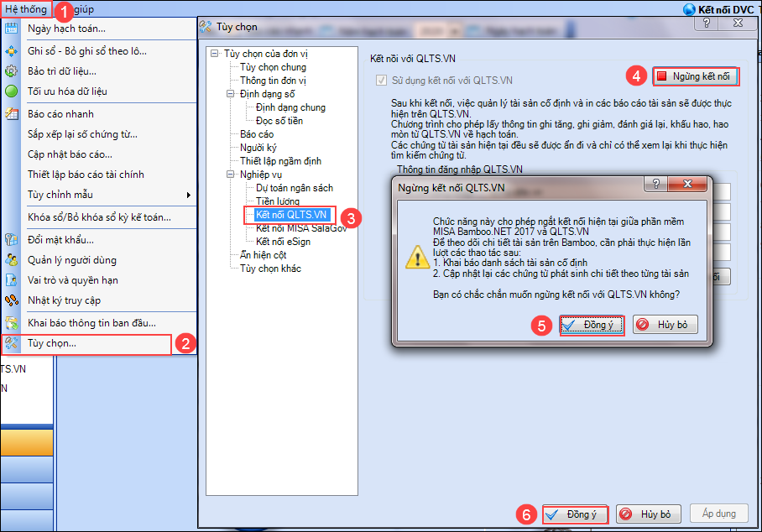
Task: Select Thông tin đơn vị tree item
Action: 273,81
